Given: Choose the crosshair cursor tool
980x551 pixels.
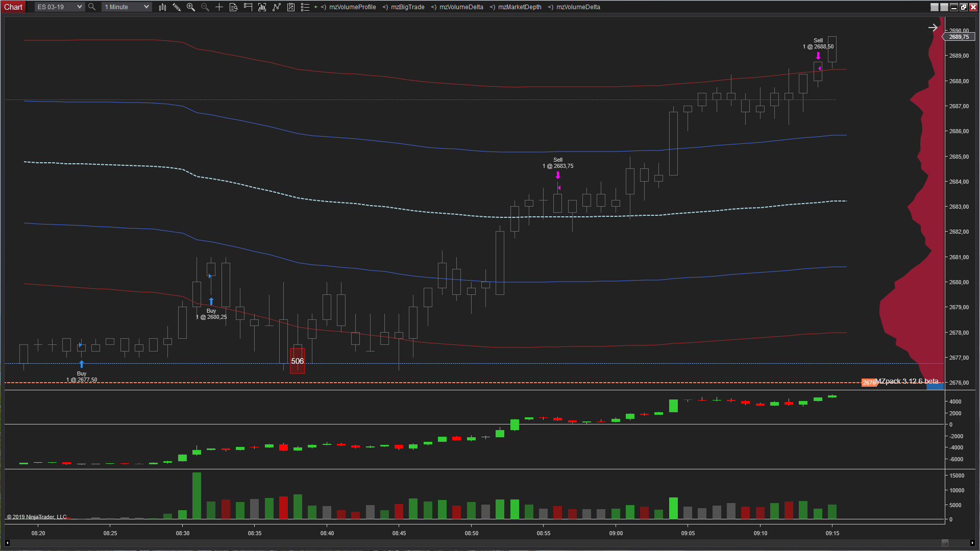Looking at the screenshot, I should [219, 7].
